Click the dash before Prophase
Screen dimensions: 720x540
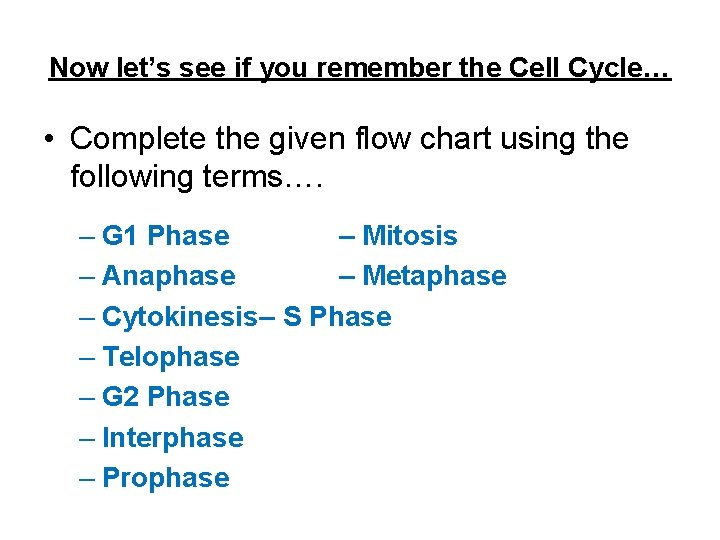[87, 480]
